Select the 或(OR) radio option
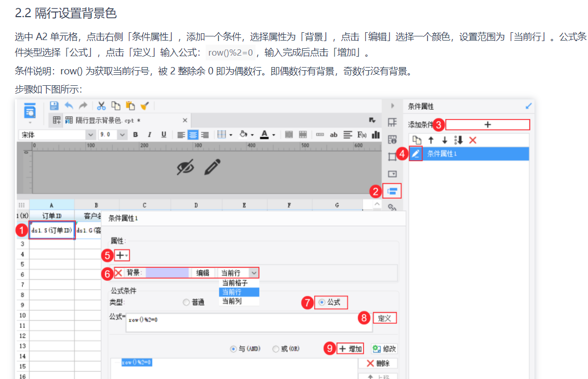This screenshot has height=379, width=588. pyautogui.click(x=276, y=349)
